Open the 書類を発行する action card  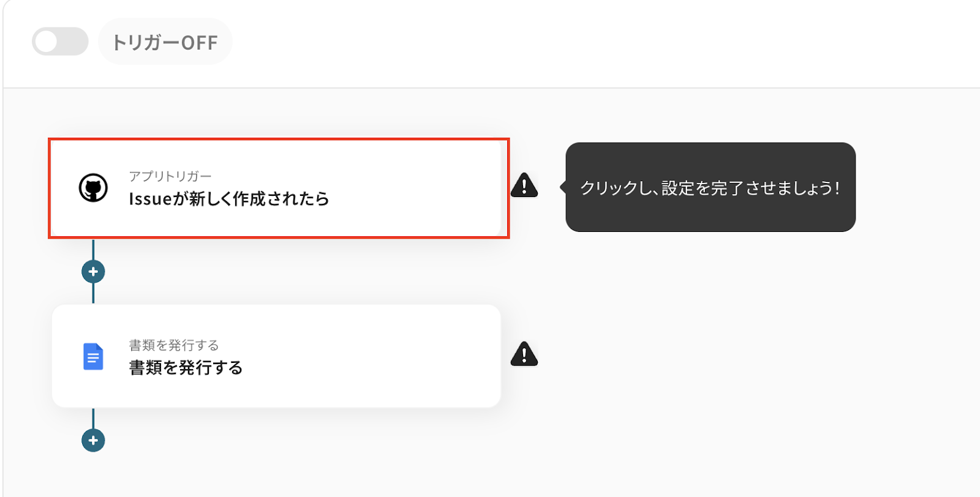pyautogui.click(x=276, y=356)
